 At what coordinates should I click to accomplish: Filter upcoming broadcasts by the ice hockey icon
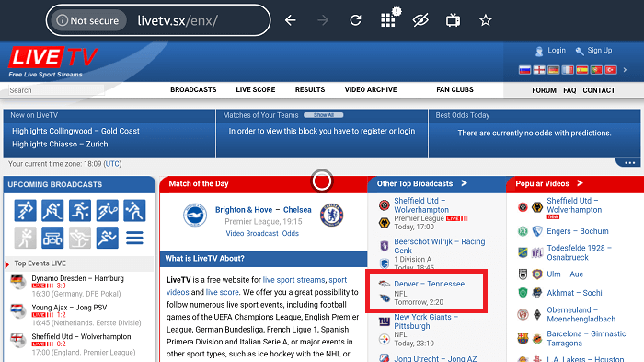(x=52, y=210)
